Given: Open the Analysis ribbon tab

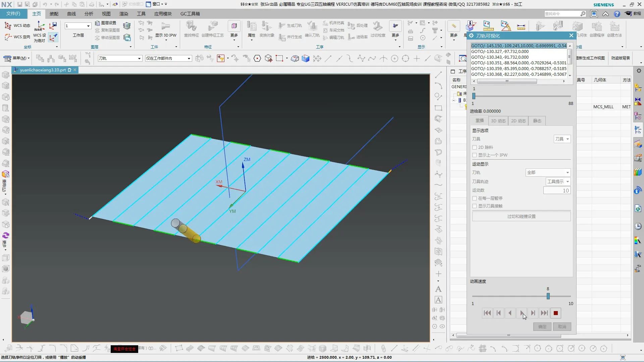Looking at the screenshot, I should click(x=89, y=14).
